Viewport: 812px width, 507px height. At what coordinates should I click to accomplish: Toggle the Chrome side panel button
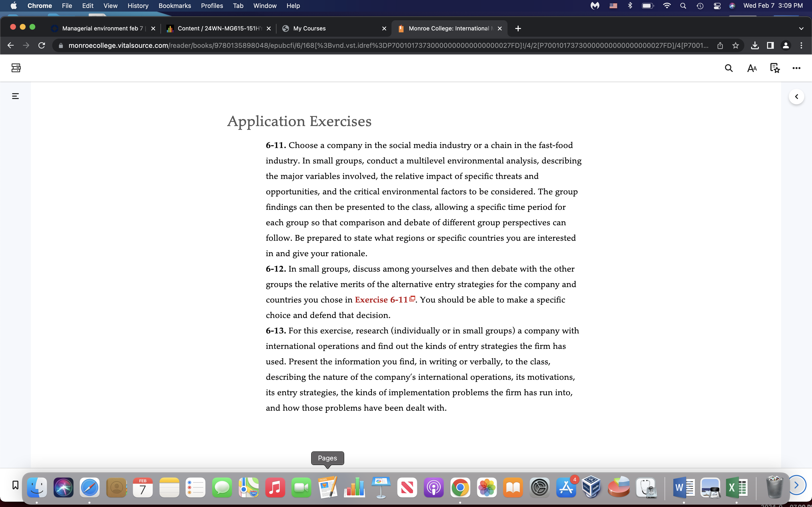[x=770, y=45]
